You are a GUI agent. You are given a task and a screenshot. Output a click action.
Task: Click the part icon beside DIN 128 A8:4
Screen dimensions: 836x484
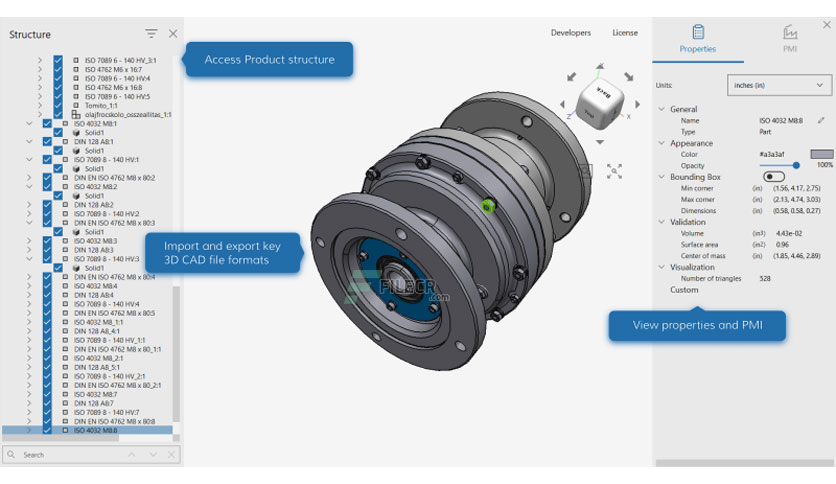click(x=65, y=295)
